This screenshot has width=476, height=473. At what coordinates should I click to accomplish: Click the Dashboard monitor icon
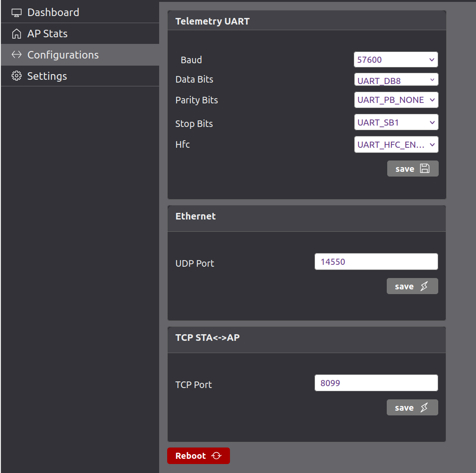coord(17,13)
